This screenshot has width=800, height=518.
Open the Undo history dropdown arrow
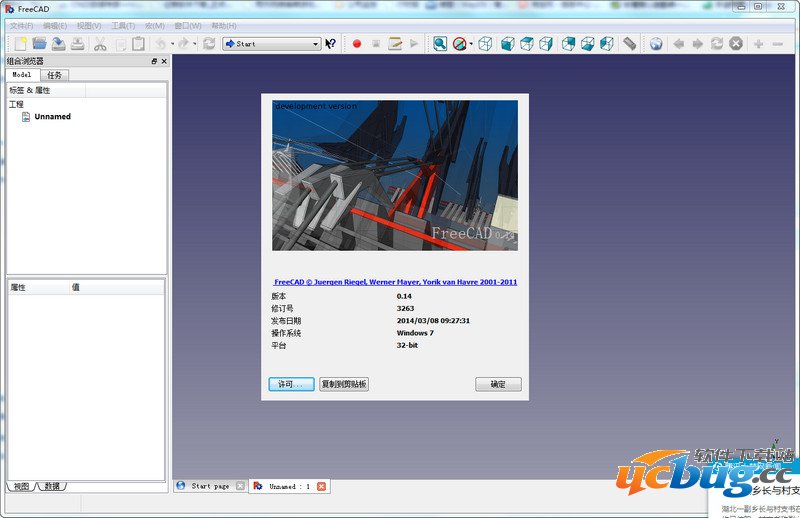(172, 44)
